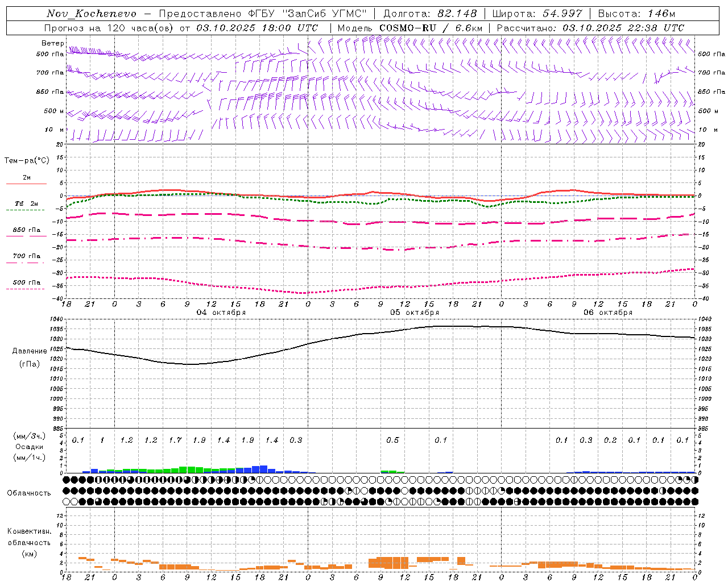Click the 700 гПа temperature legend entry
728x582 pixels.
click(x=26, y=256)
